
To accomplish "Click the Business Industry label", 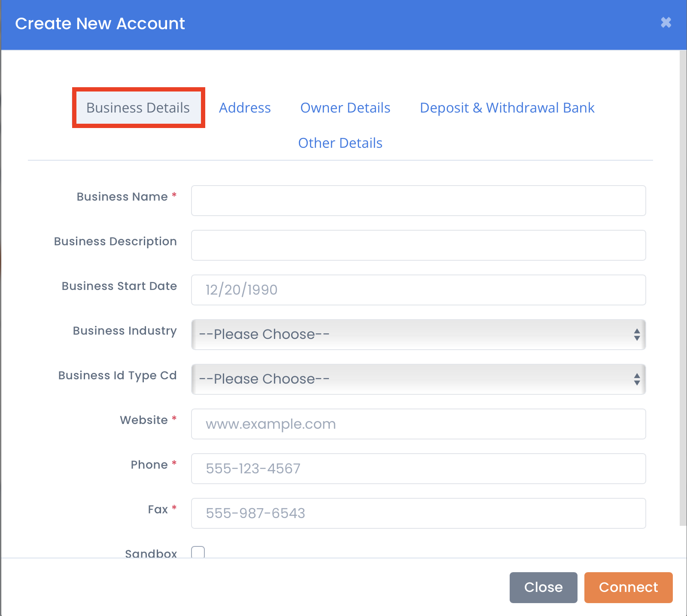I will tap(125, 331).
